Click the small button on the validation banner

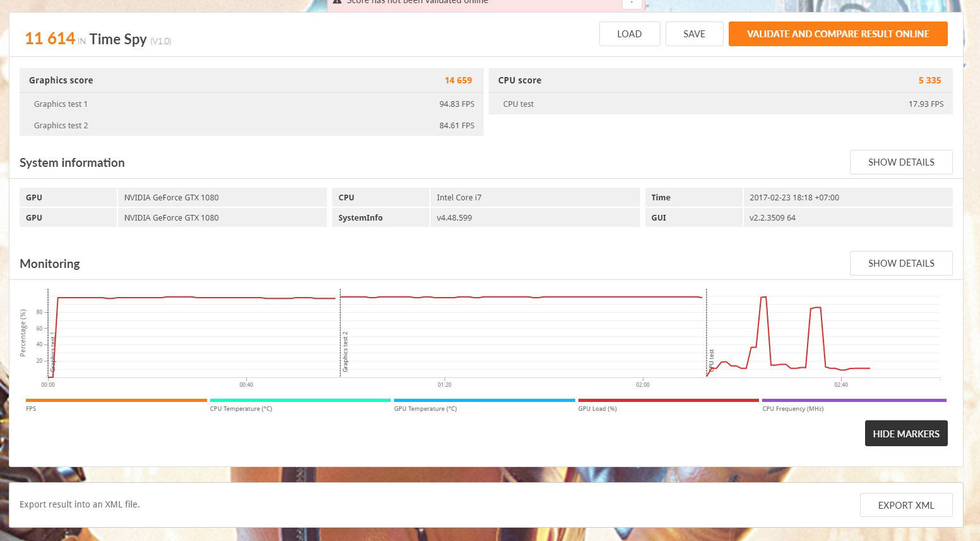(x=631, y=3)
